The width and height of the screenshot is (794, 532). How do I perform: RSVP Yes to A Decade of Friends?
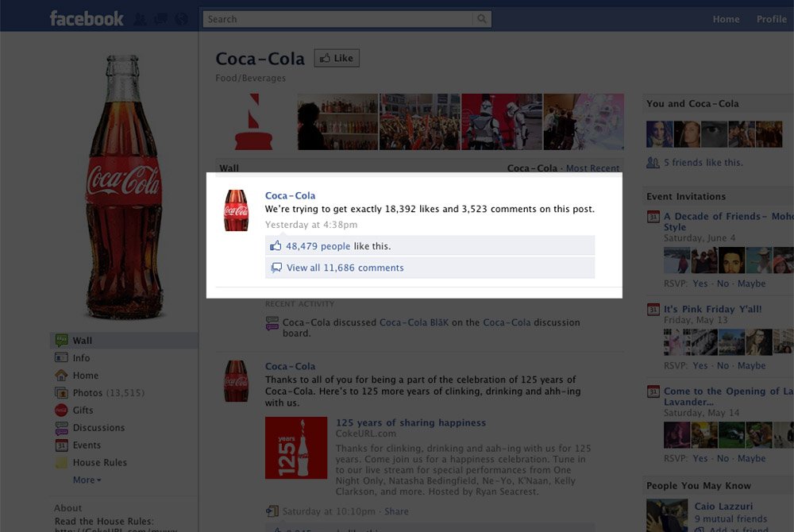pyautogui.click(x=700, y=283)
